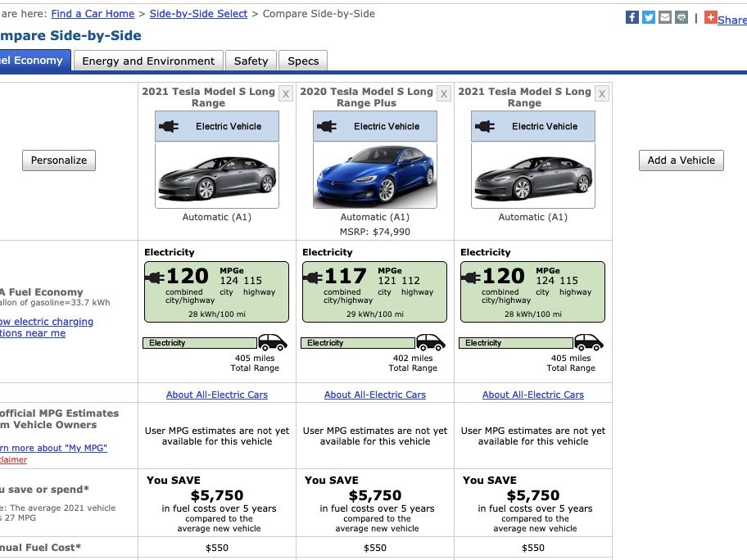Open About All-Electric Cars under 2020 Tesla
The image size is (747, 560).
pos(375,395)
